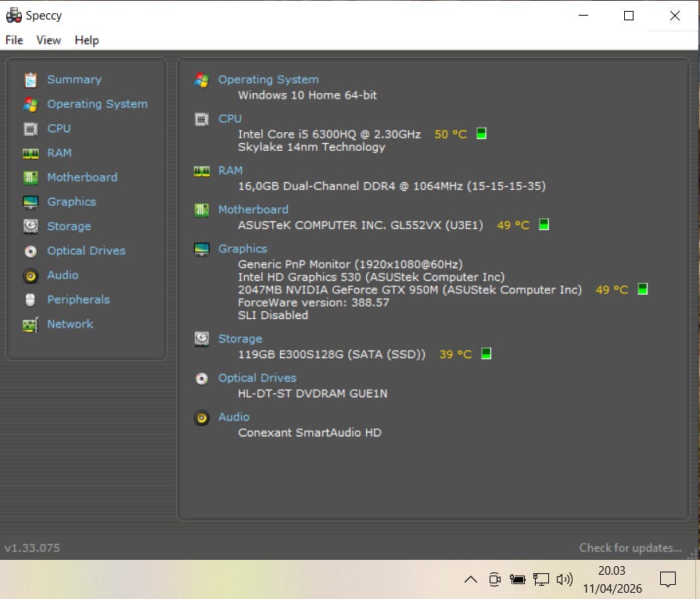The height and width of the screenshot is (599, 700).
Task: Select Audio in the sidebar list
Action: pos(63,275)
